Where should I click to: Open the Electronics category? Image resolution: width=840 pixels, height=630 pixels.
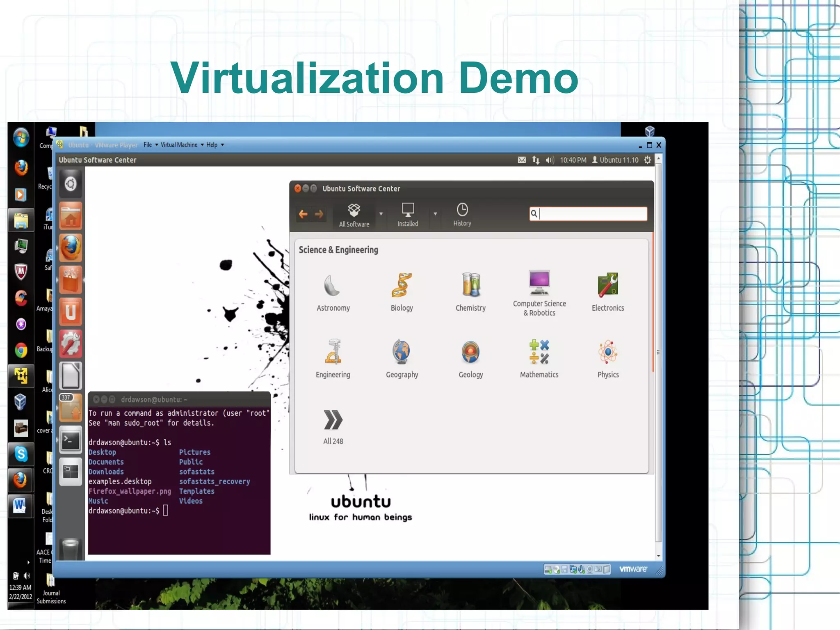[608, 292]
